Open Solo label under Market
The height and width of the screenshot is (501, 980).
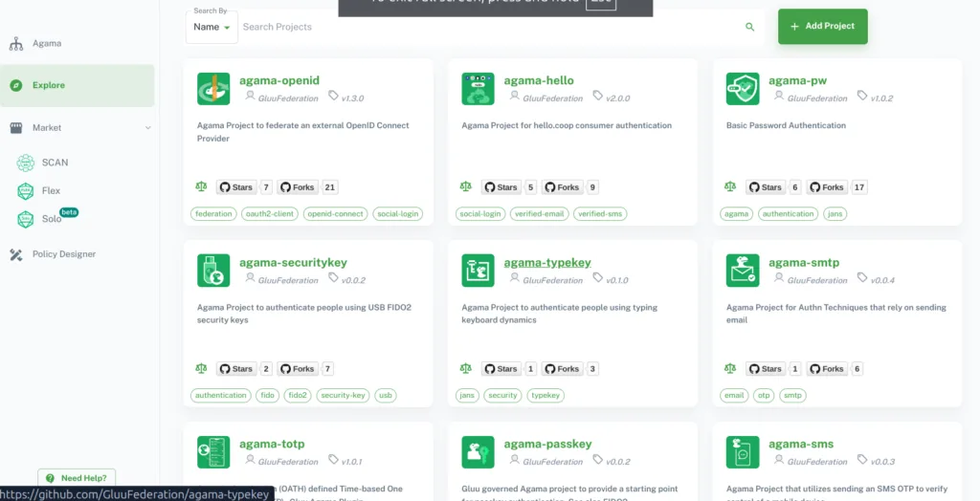click(x=52, y=219)
